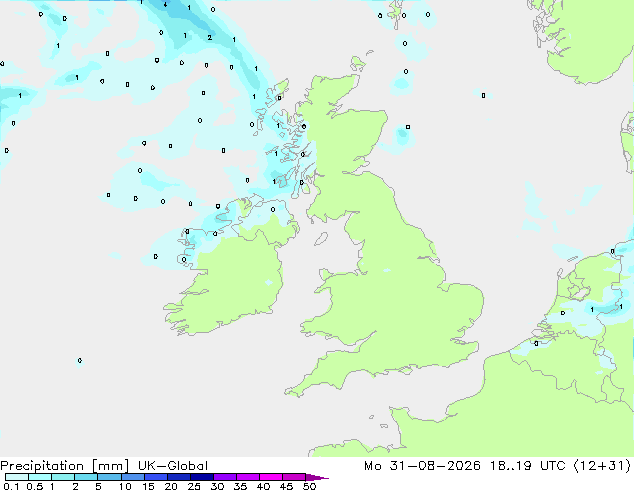This screenshot has width=634, height=490.
Task: Click the dark navy 25–30 mm swatch
Action: (x=202, y=477)
